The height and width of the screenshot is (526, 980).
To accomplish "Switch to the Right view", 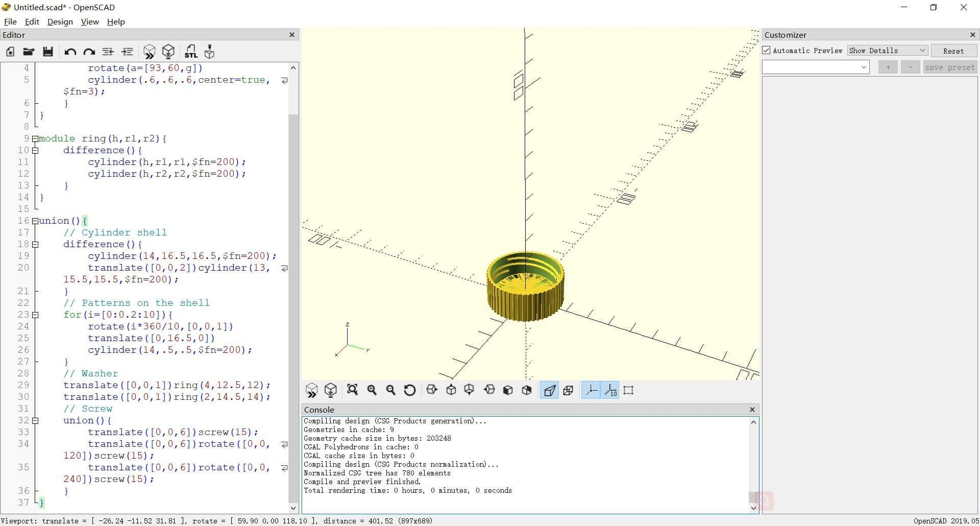I will [x=432, y=390].
